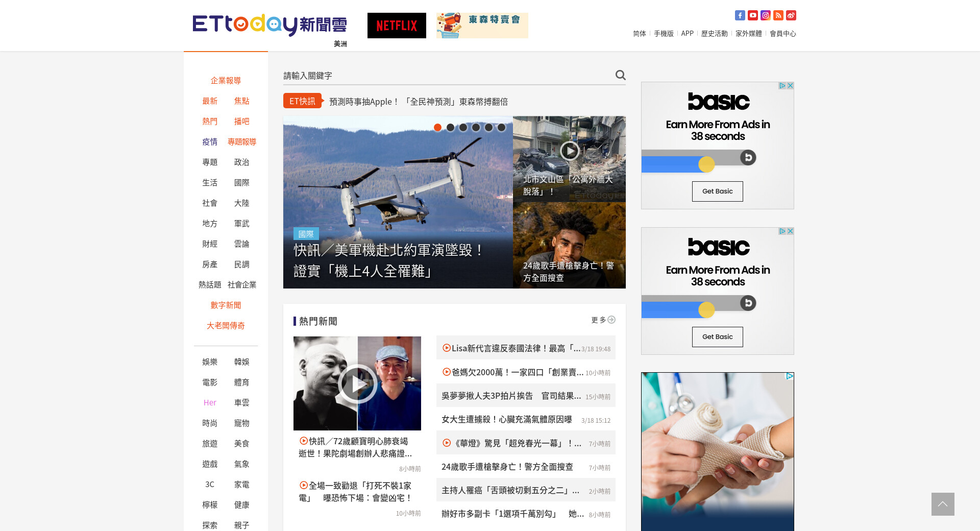
Task: Open 疫情 category
Action: click(210, 142)
